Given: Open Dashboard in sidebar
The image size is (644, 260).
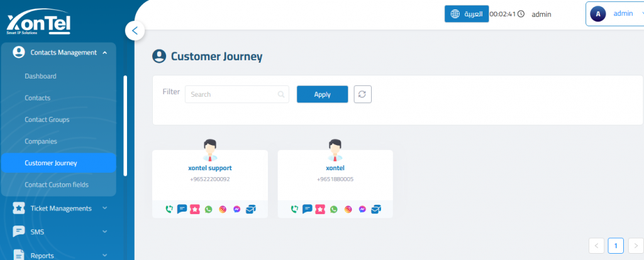Looking at the screenshot, I should point(41,76).
